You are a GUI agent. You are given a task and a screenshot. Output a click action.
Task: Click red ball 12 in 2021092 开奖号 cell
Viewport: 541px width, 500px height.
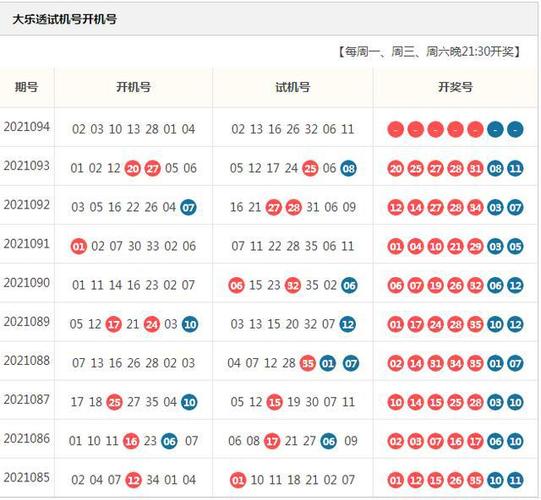coord(395,207)
